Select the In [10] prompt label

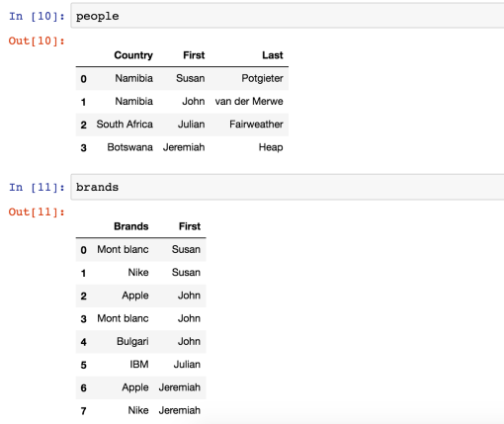(37, 16)
